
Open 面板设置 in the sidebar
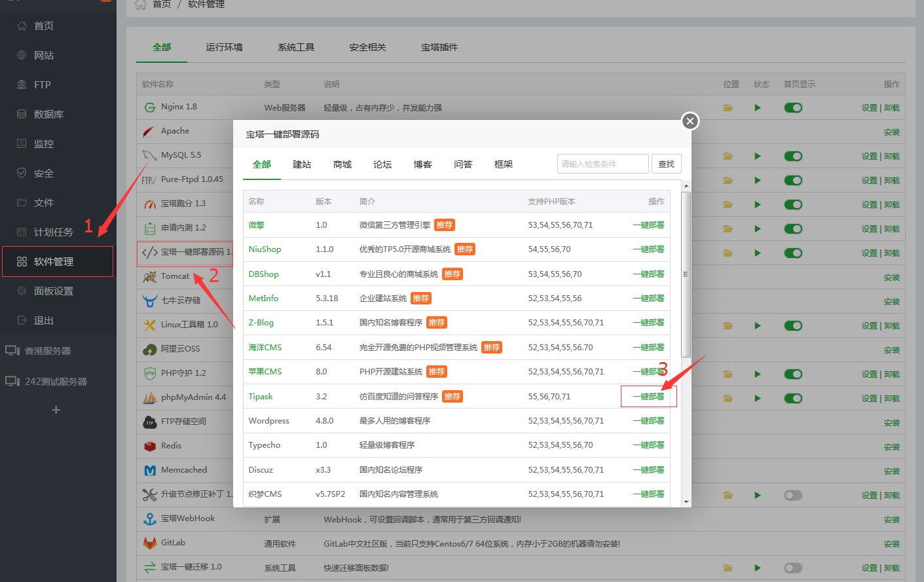coord(53,291)
